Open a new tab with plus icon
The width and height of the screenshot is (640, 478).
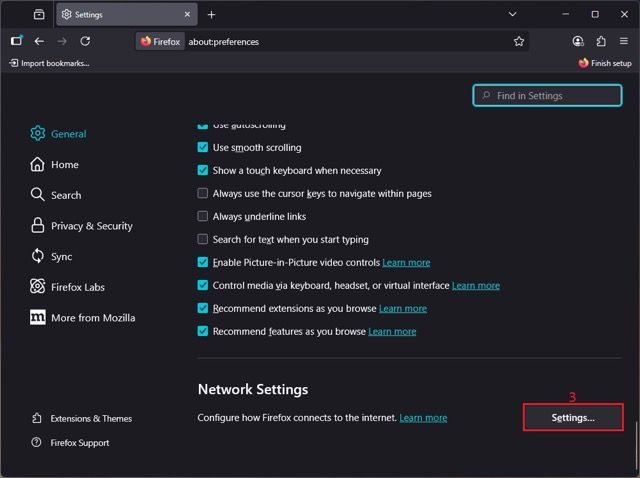(211, 15)
